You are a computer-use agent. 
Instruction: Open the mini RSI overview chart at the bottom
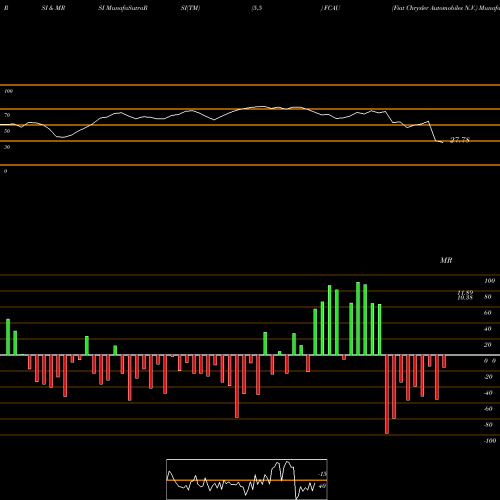[x=247, y=479]
